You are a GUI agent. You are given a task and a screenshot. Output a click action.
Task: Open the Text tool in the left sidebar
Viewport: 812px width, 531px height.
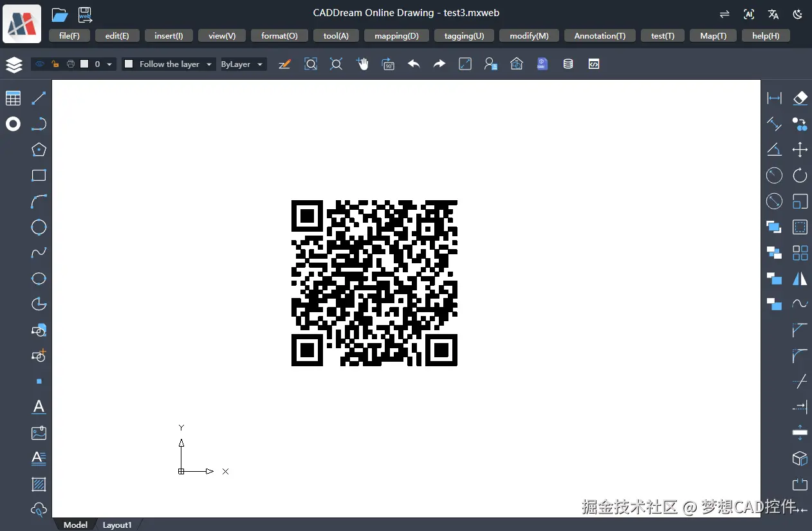pyautogui.click(x=39, y=407)
